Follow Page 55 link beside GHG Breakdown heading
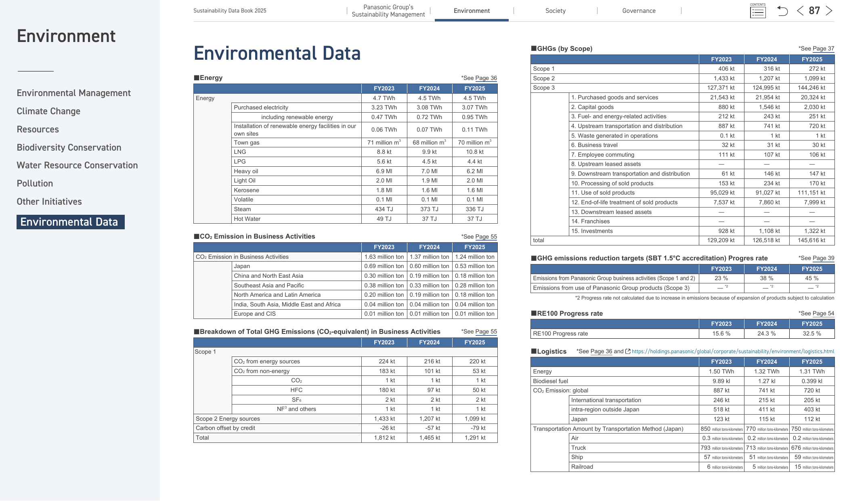Screen dimensions: 868x501 pos(486,331)
